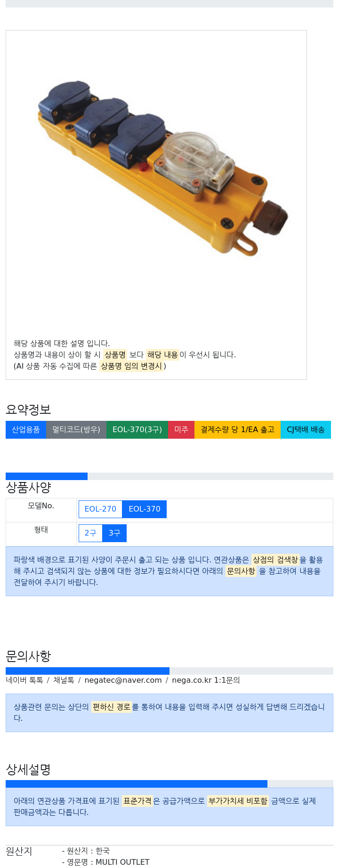Image resolution: width=339 pixels, height=868 pixels.
Task: Click the 상품사양 progress bar
Action: pos(169,476)
